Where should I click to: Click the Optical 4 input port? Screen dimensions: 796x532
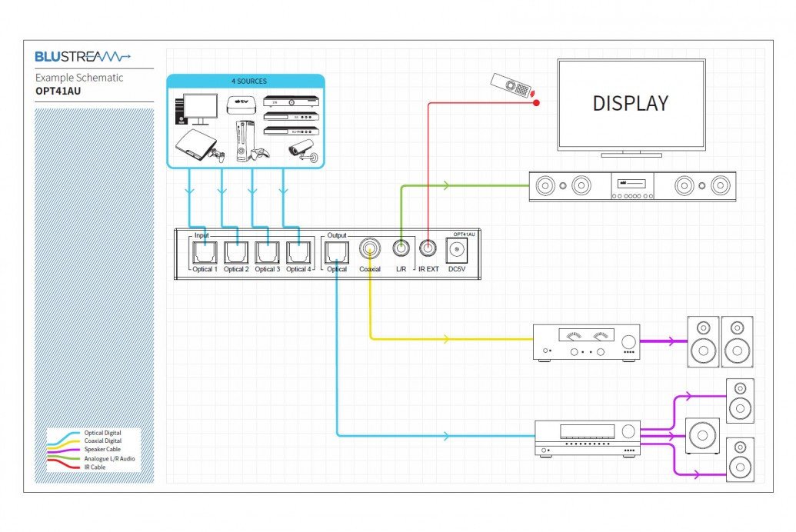pyautogui.click(x=299, y=252)
